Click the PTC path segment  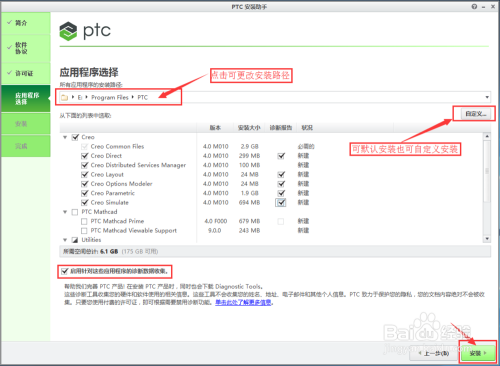[142, 97]
